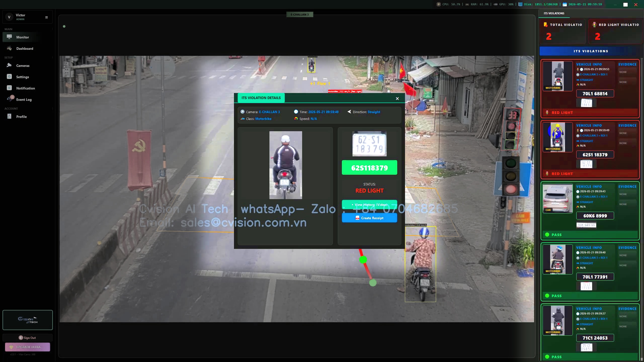This screenshot has width=644, height=362.
Task: Select the E-CHALLAN 3 camera tab
Action: (300, 15)
